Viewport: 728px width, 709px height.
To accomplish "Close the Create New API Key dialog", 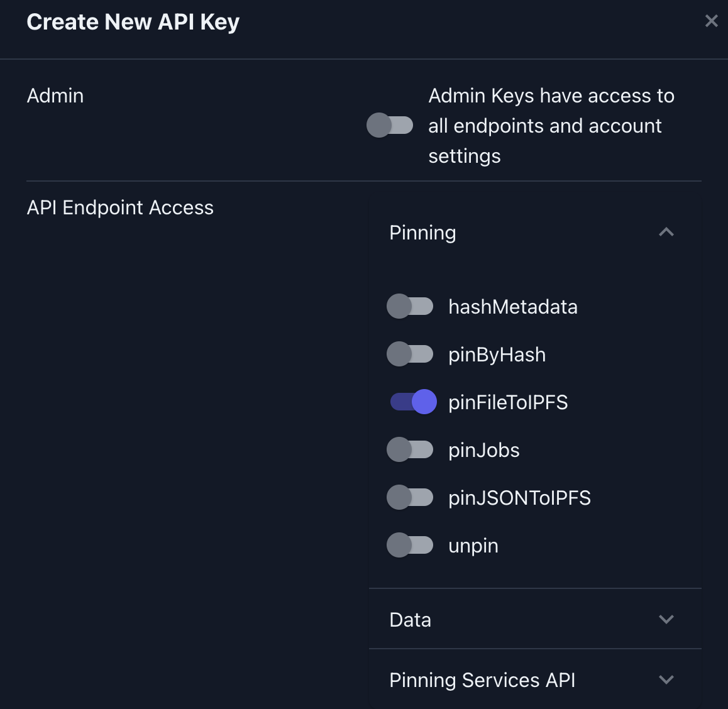I will (x=711, y=21).
